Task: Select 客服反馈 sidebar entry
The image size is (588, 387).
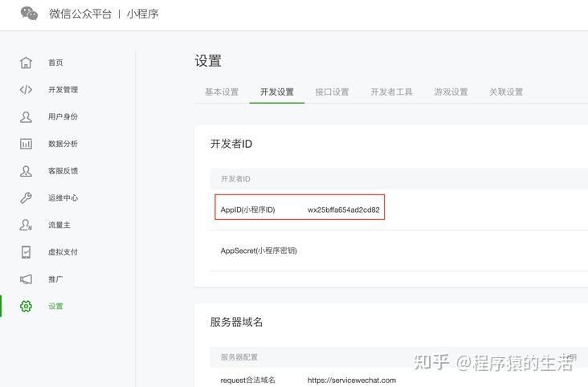Action: 63,171
